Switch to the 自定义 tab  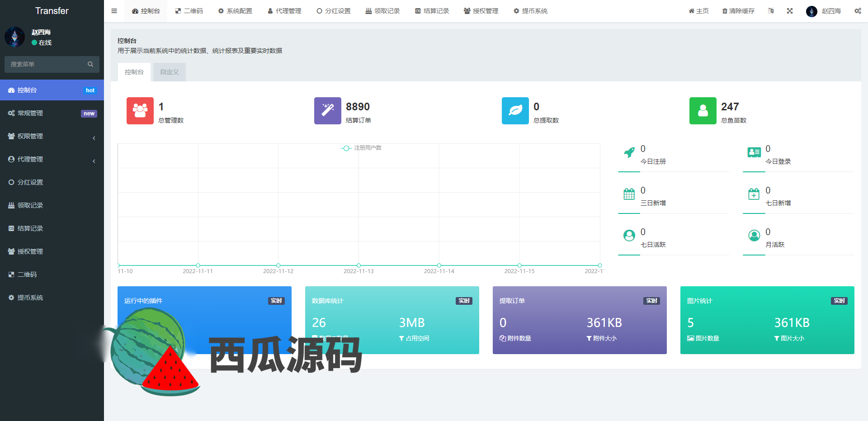169,72
